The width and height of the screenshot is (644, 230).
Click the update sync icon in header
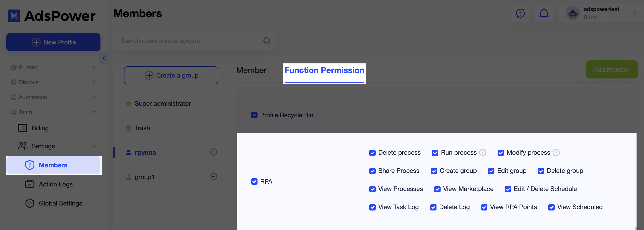(520, 13)
